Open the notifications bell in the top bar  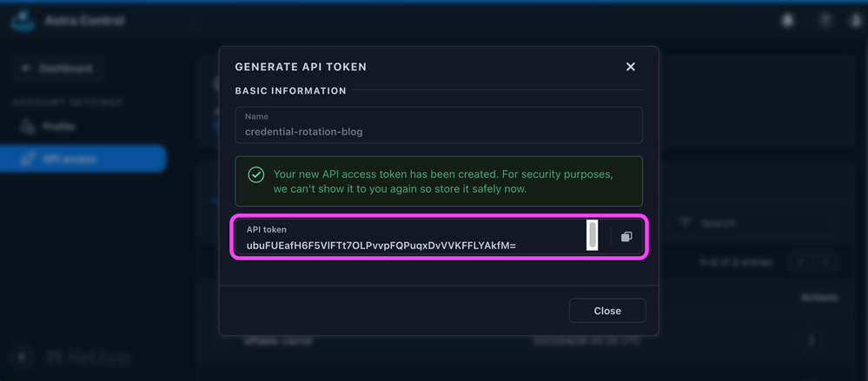coord(789,19)
